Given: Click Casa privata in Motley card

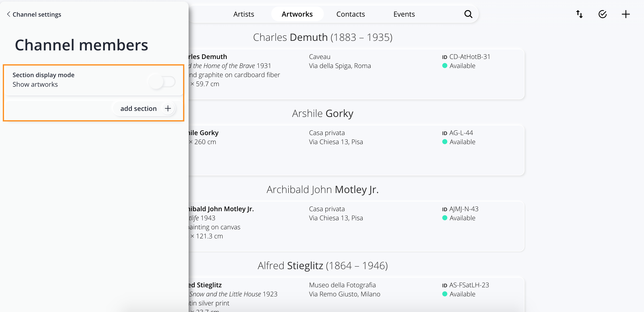Looking at the screenshot, I should 327,209.
